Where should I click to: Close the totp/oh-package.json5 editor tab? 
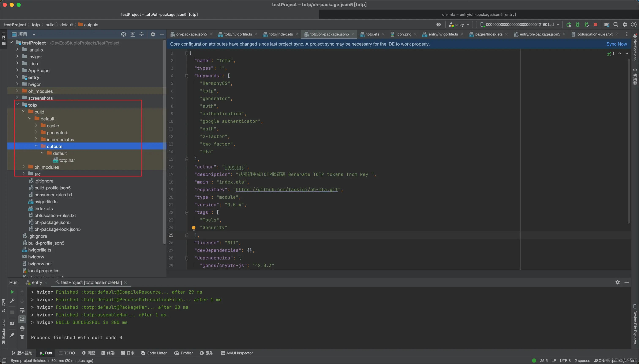click(353, 34)
